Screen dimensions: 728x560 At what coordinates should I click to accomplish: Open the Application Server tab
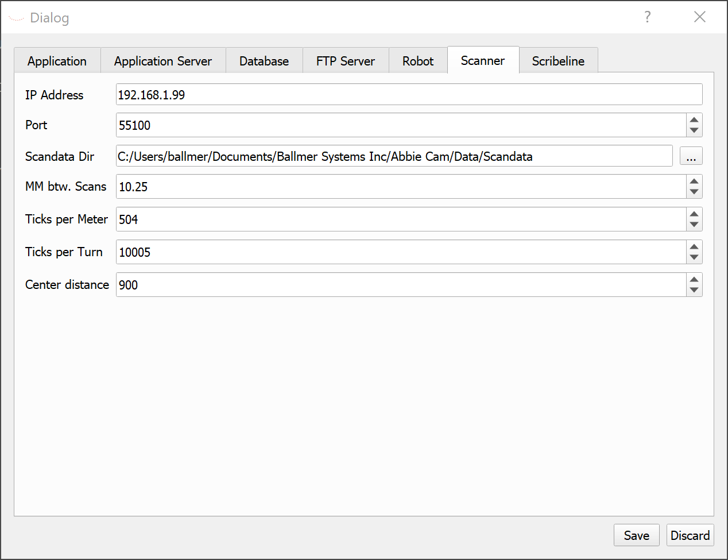click(163, 61)
